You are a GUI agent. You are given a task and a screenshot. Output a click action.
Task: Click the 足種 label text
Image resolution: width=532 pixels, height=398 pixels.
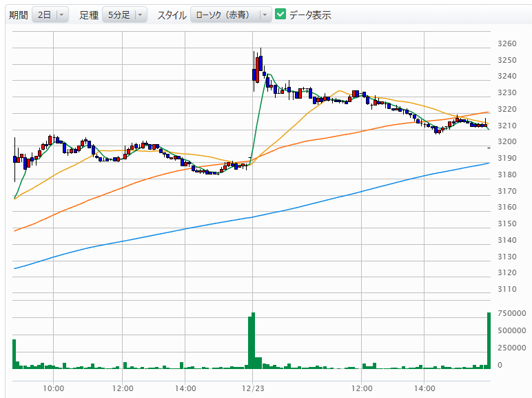click(89, 14)
